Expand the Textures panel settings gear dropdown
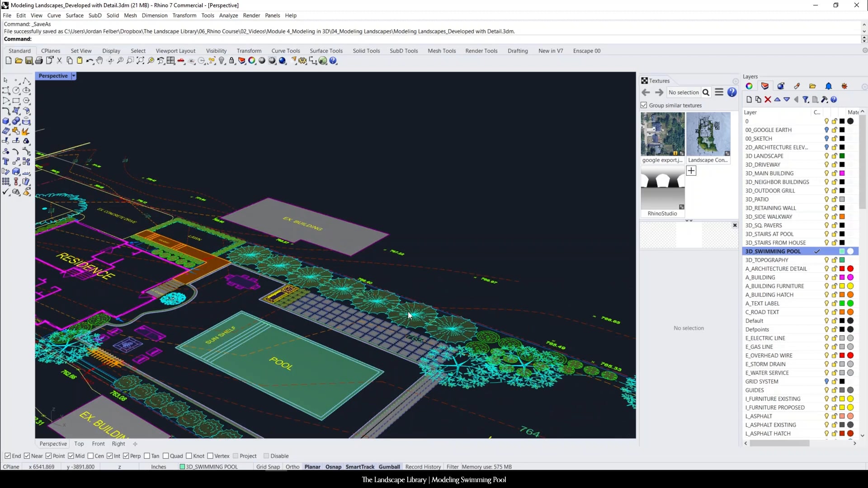The height and width of the screenshot is (488, 868). (x=735, y=81)
